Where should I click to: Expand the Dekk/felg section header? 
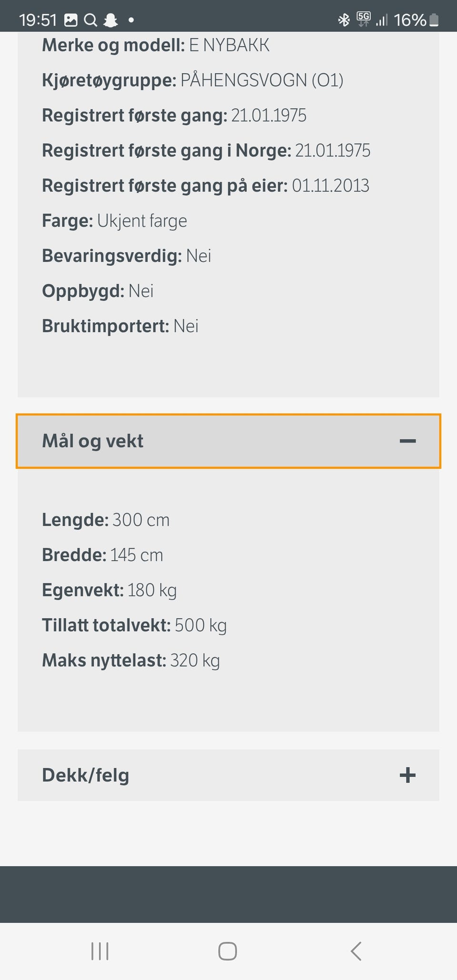click(86, 775)
